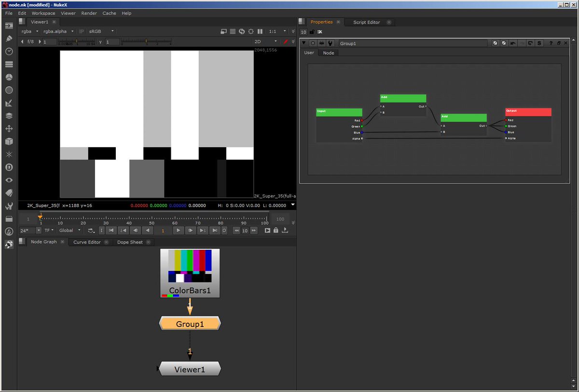579x392 pixels.
Task: Open the Draw nodes toolbar menu
Action: point(9,38)
